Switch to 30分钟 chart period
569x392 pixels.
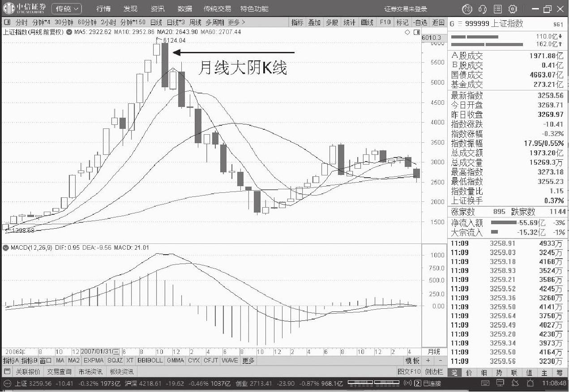[64, 22]
